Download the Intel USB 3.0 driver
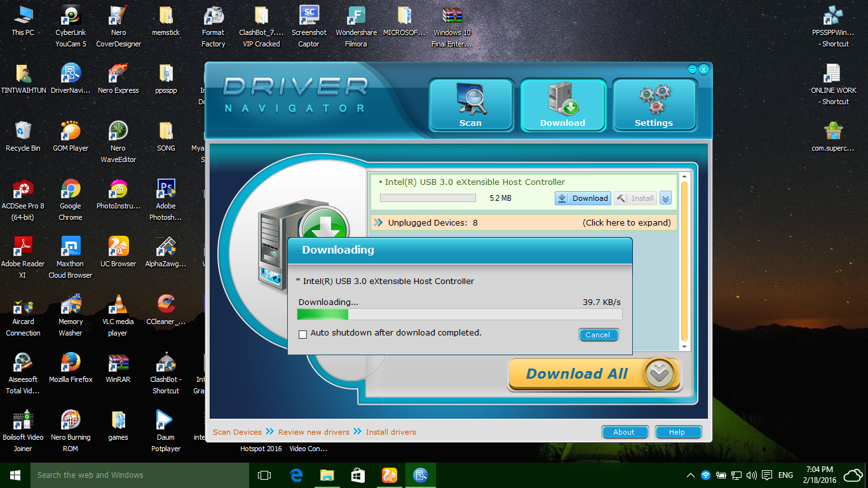Image resolution: width=868 pixels, height=488 pixels. pos(583,198)
